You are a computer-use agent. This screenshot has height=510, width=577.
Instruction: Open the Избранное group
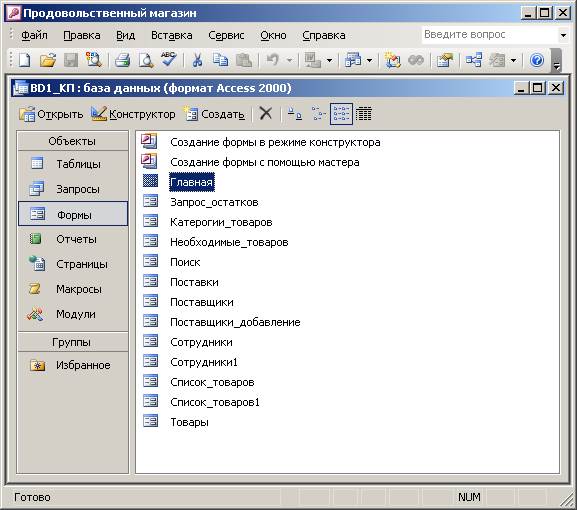click(72, 365)
